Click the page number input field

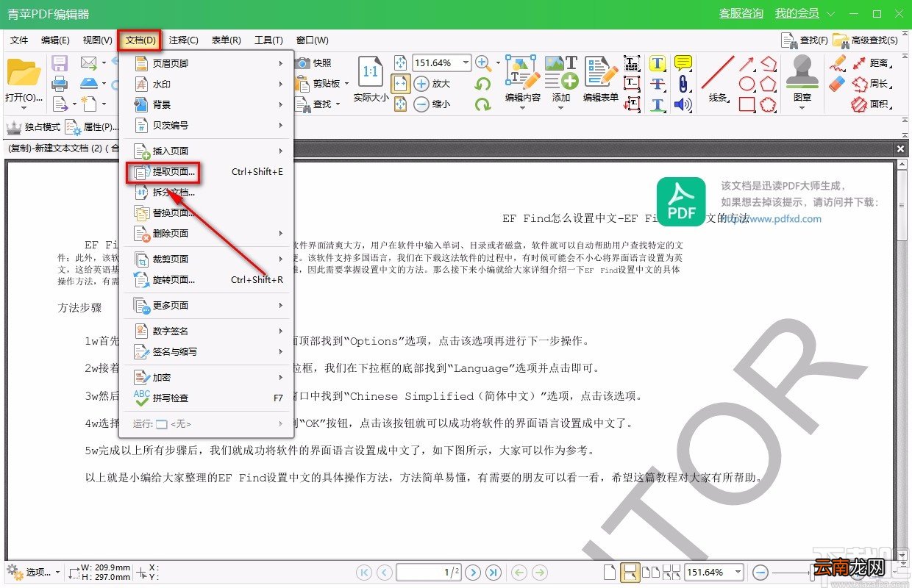click(429, 572)
